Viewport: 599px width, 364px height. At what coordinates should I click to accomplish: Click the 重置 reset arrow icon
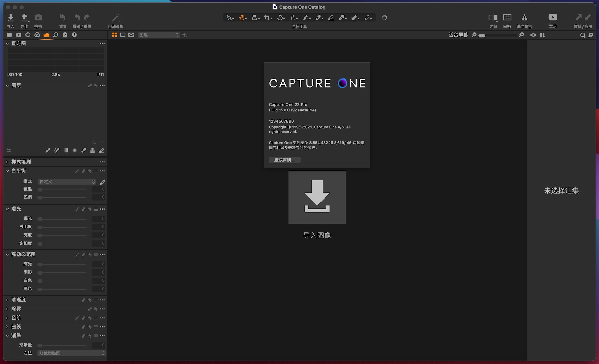pos(63,17)
